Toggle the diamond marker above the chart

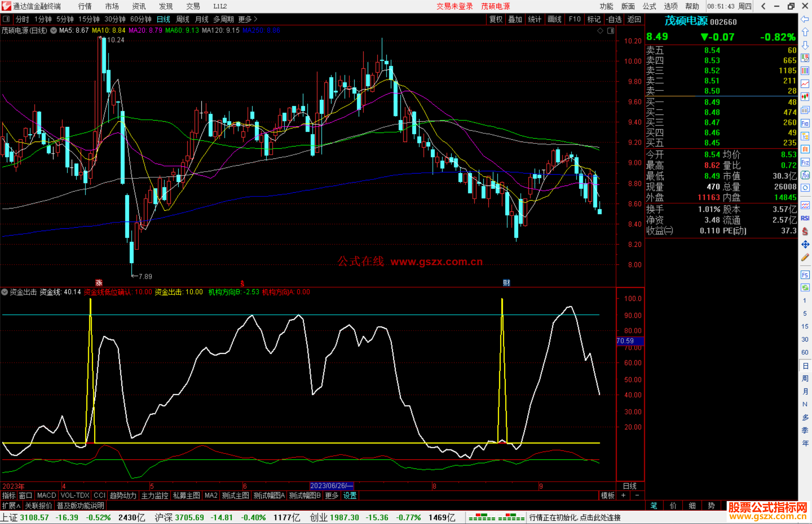600,30
